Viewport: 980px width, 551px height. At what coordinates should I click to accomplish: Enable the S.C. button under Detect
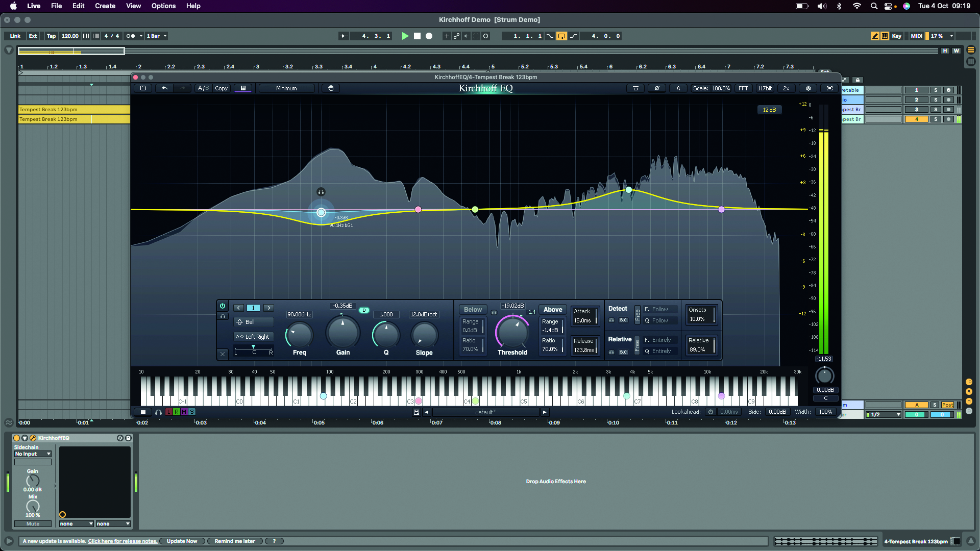tap(623, 320)
